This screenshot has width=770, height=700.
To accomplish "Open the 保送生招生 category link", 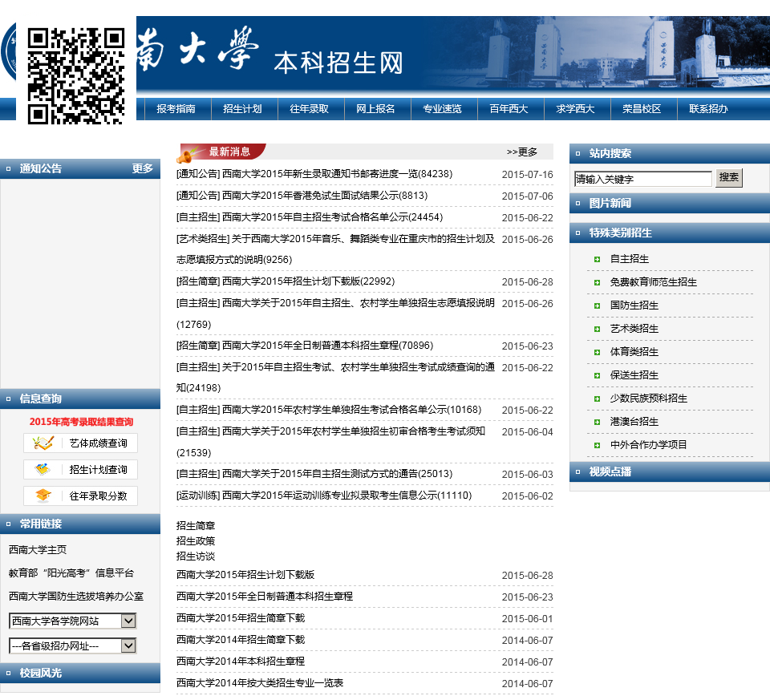I will click(634, 375).
